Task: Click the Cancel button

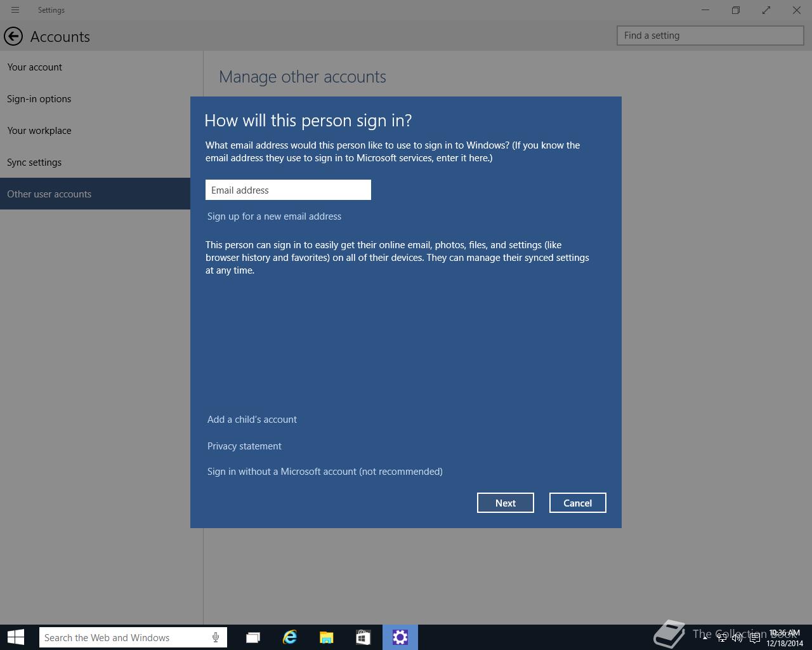Action: (x=578, y=503)
